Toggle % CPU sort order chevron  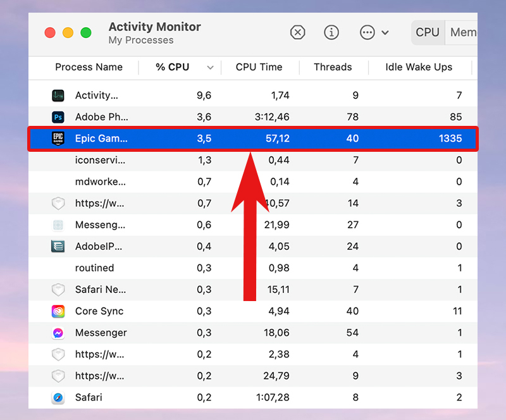tap(210, 68)
